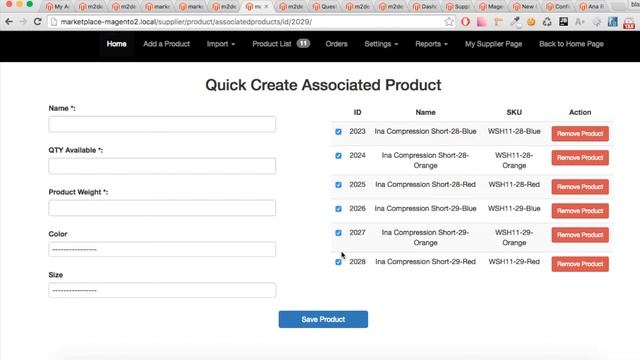Toggle the checkbox for product 2025
Screen dimensions: 640x360
tap(338, 185)
